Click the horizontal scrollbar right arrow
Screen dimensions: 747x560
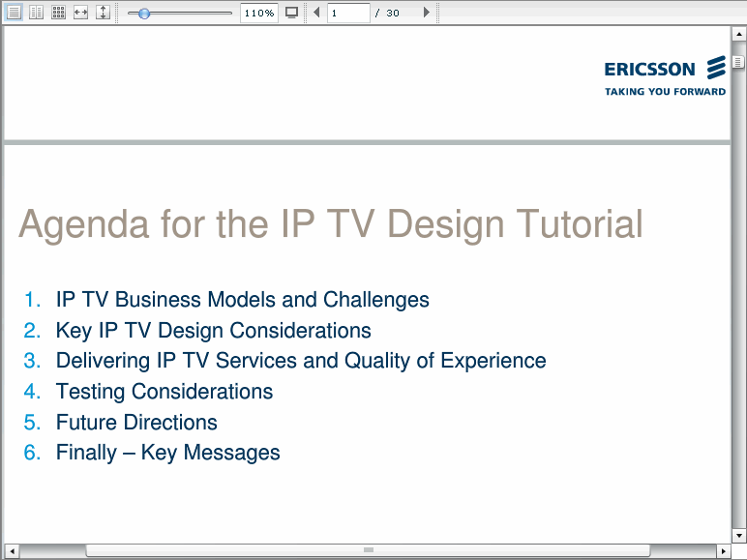(723, 551)
